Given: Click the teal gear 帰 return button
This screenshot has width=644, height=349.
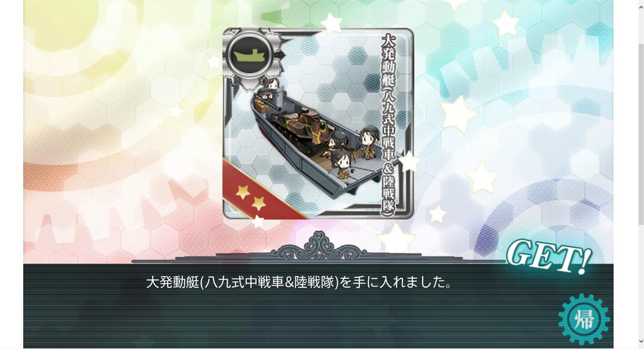Looking at the screenshot, I should tap(584, 319).
